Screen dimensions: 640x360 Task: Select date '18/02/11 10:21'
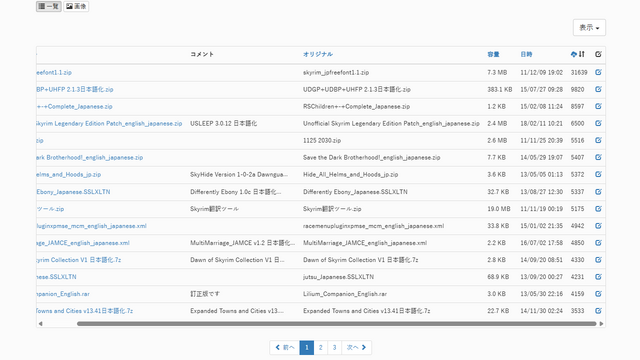point(541,123)
